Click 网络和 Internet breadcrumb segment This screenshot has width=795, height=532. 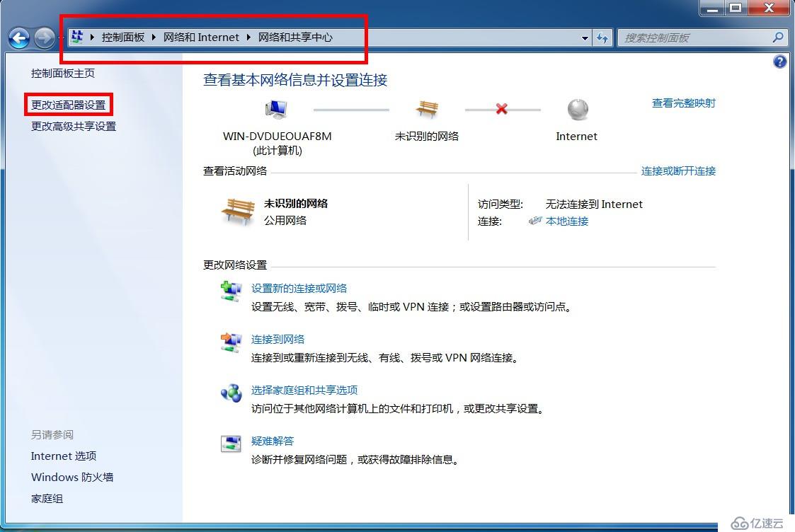[201, 37]
